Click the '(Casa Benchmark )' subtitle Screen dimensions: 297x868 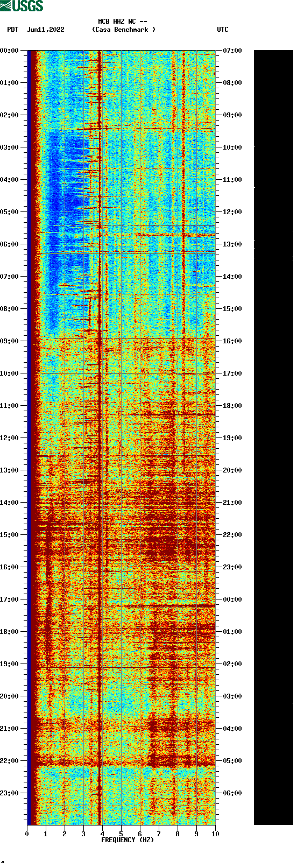(x=124, y=30)
